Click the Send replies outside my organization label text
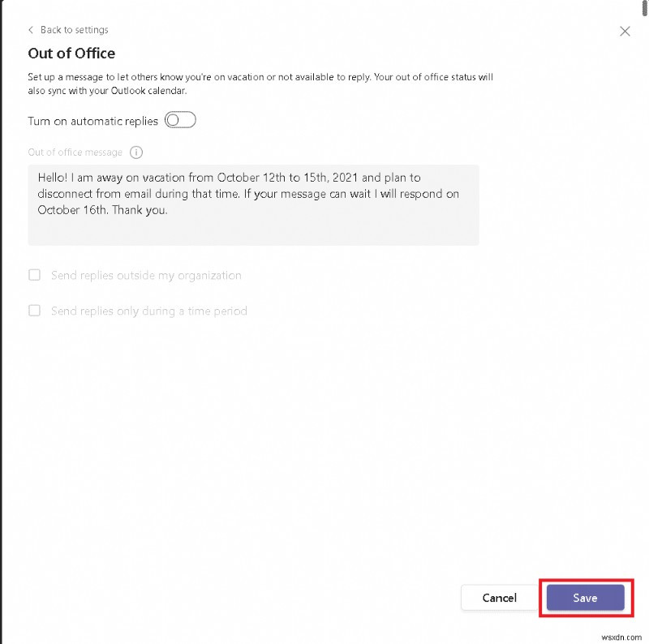649x644 pixels. coord(146,276)
